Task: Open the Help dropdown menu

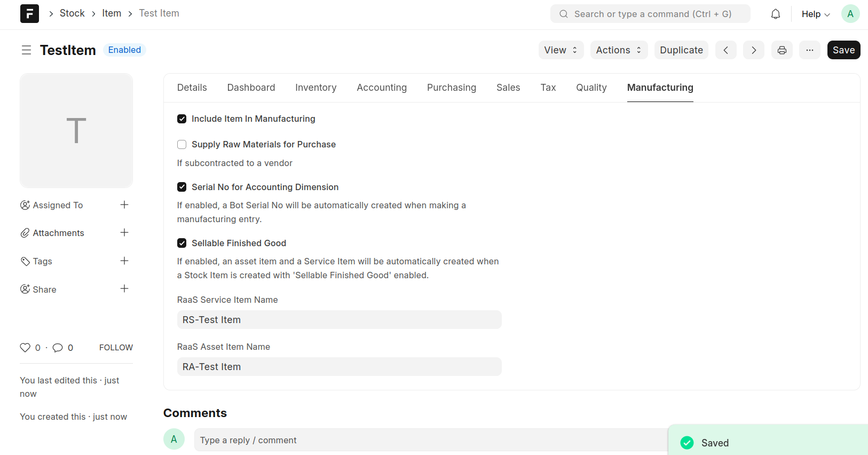Action: tap(815, 14)
